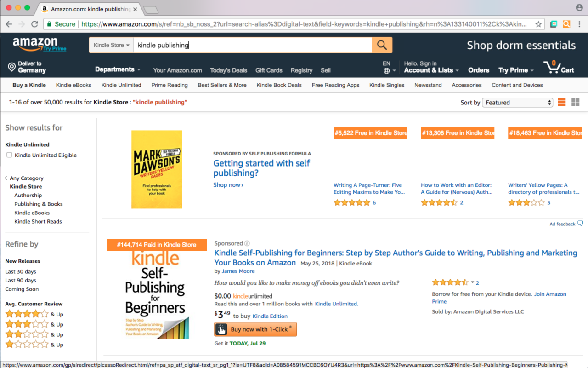Screen dimensions: 588x368
Task: Click the Deliver to Germany location pin
Action: click(12, 68)
